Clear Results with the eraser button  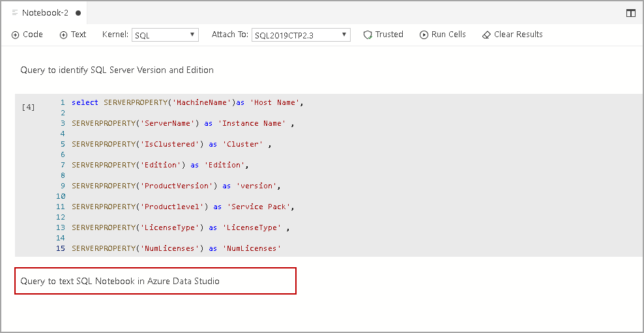pos(512,35)
